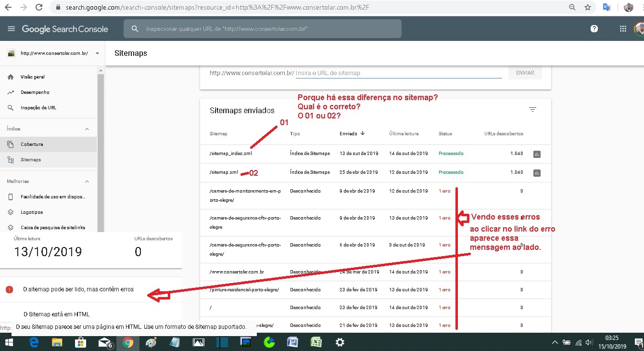Sort by the Enviado column arrow
Screen dimensions: 644x351
click(363, 133)
